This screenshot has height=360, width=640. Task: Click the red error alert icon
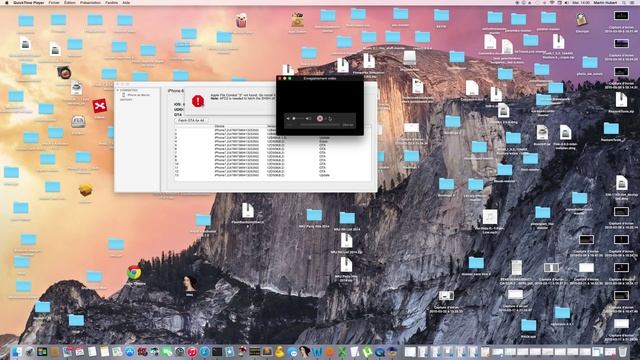coord(198,101)
